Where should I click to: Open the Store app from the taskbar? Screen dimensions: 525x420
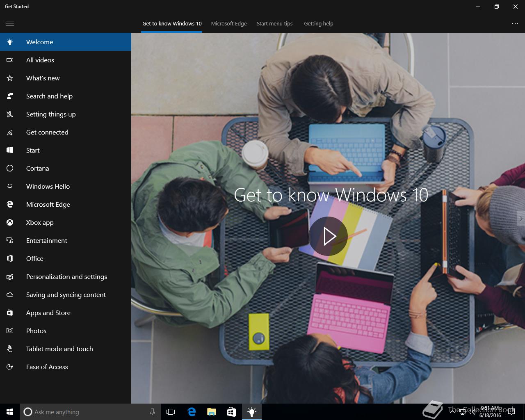tap(231, 412)
